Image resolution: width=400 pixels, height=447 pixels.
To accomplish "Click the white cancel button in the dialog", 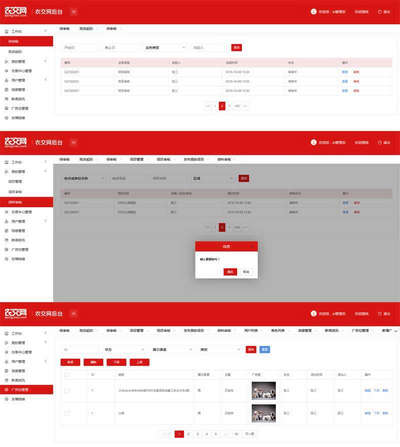I will click(246, 272).
